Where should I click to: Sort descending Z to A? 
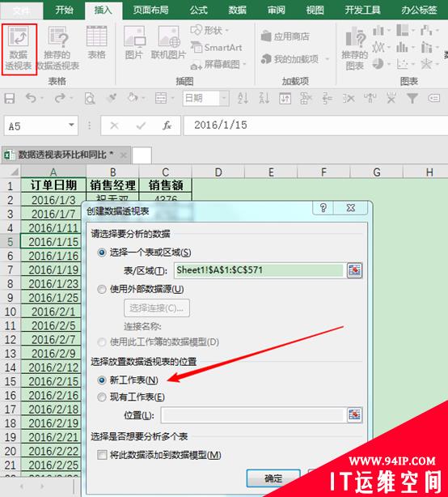click(x=264, y=98)
